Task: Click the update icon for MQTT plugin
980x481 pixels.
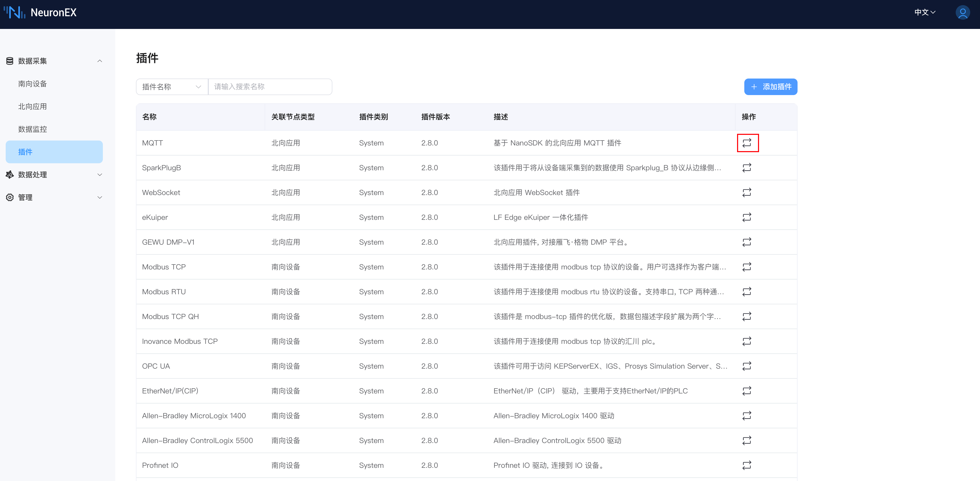Action: point(746,143)
